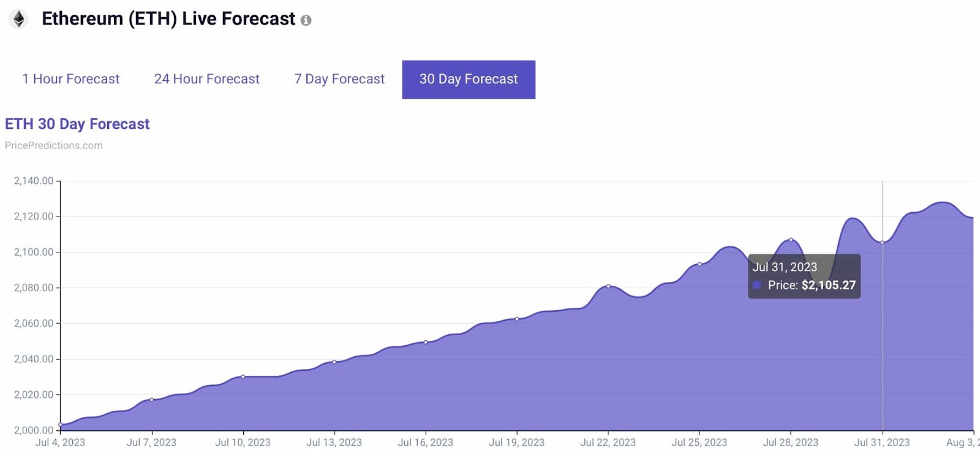Viewport: 980px width, 450px height.
Task: Click the purple Price dot in tooltip
Action: pyautogui.click(x=757, y=285)
